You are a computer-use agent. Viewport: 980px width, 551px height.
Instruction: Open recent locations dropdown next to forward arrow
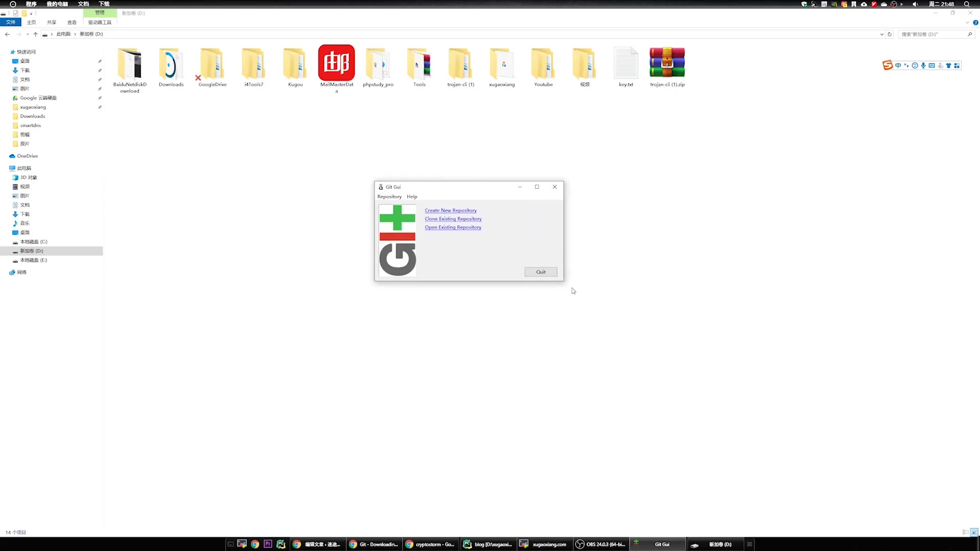[28, 34]
